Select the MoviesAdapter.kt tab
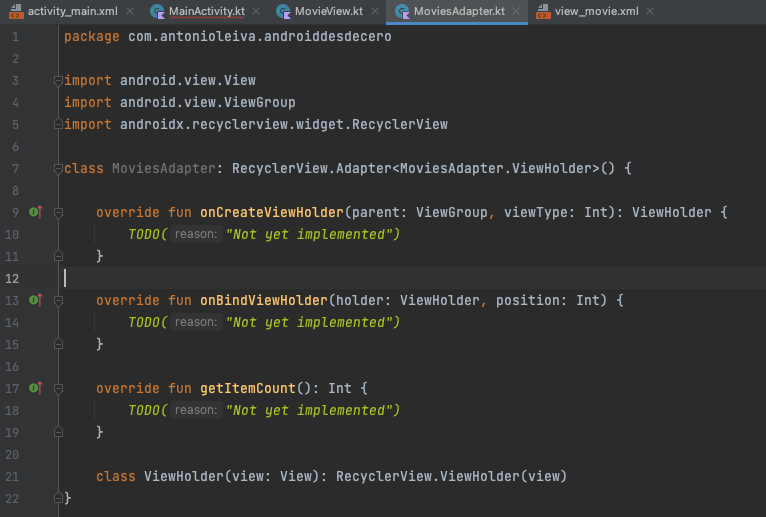The height and width of the screenshot is (517, 766). (x=459, y=11)
